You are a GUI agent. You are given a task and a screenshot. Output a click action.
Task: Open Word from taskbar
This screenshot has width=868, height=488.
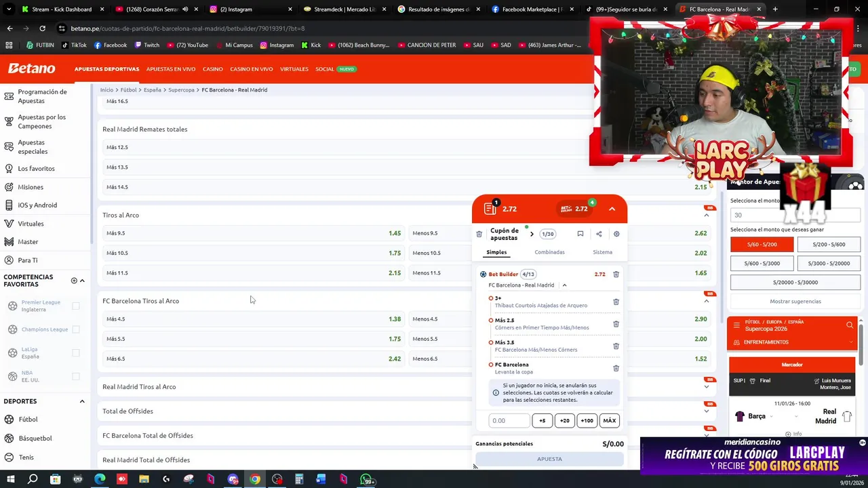coord(321,479)
